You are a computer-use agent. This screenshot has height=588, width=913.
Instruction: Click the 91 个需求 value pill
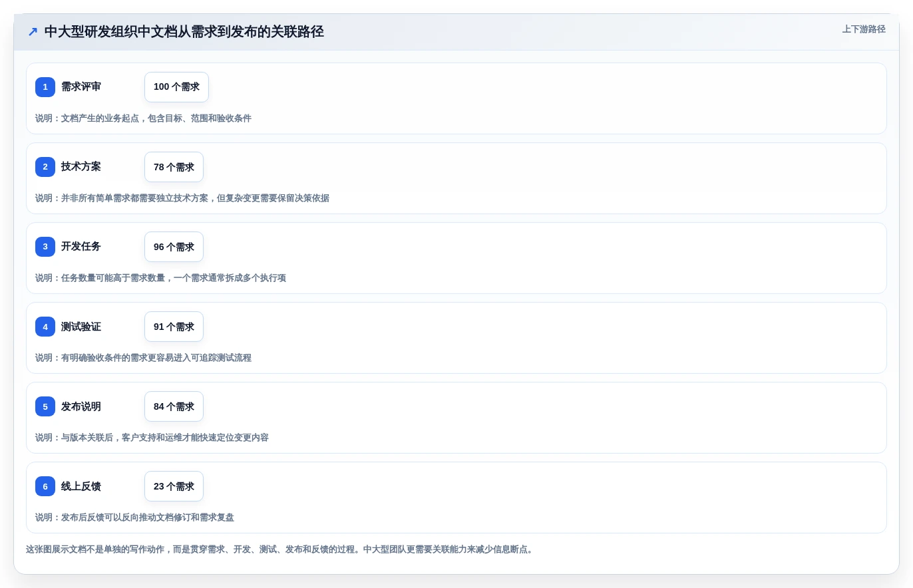pyautogui.click(x=174, y=327)
